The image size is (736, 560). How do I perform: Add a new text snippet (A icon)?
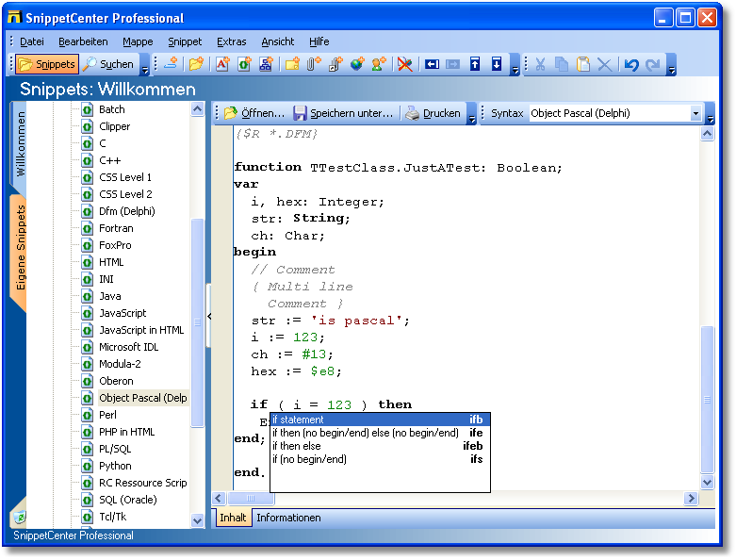[x=222, y=64]
